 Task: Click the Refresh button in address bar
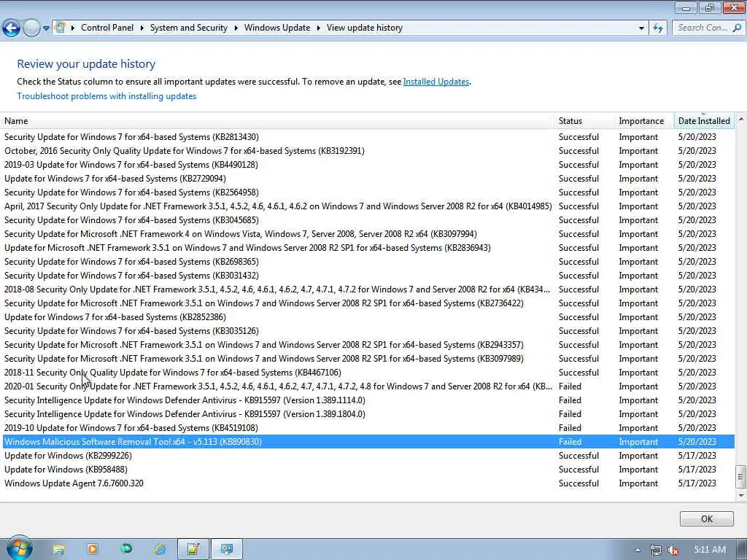tap(659, 28)
